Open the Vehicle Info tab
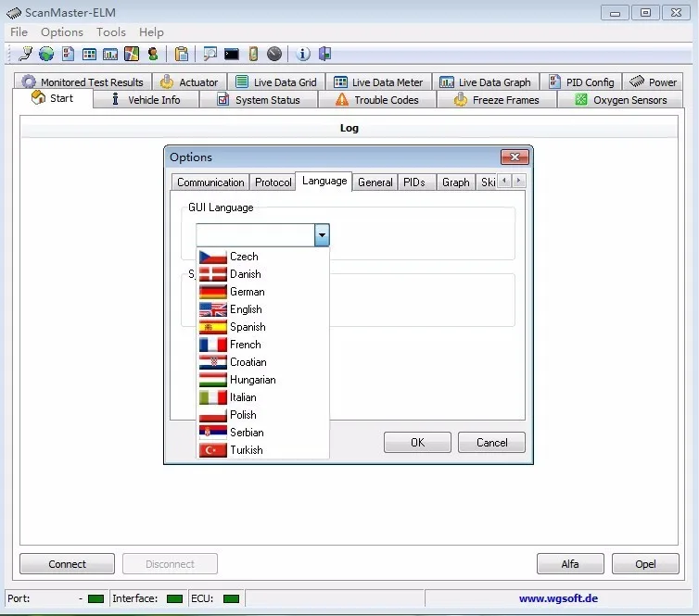Image resolution: width=699 pixels, height=616 pixels. pyautogui.click(x=146, y=100)
